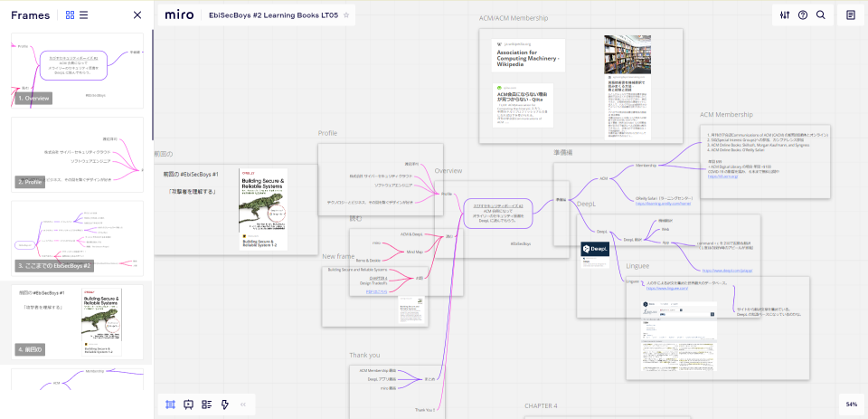Select the central Overview mind map node
This screenshot has height=419, width=868.
pyautogui.click(x=497, y=213)
